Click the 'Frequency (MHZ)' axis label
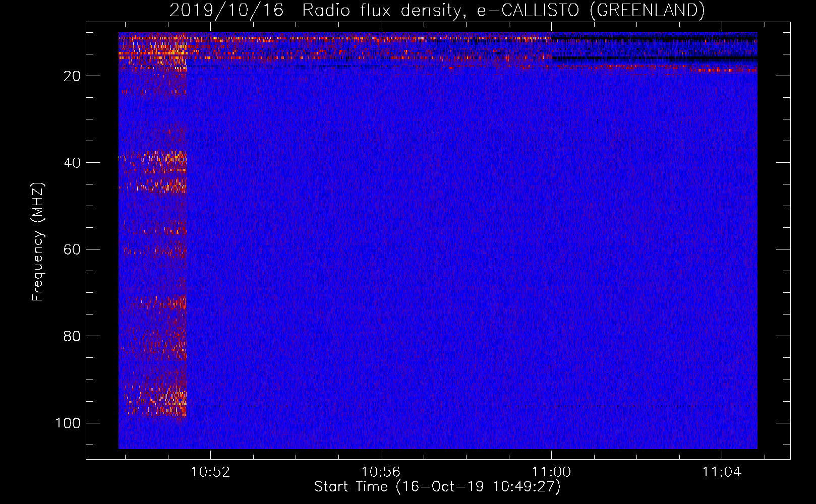Viewport: 816px width, 504px height. (38, 242)
